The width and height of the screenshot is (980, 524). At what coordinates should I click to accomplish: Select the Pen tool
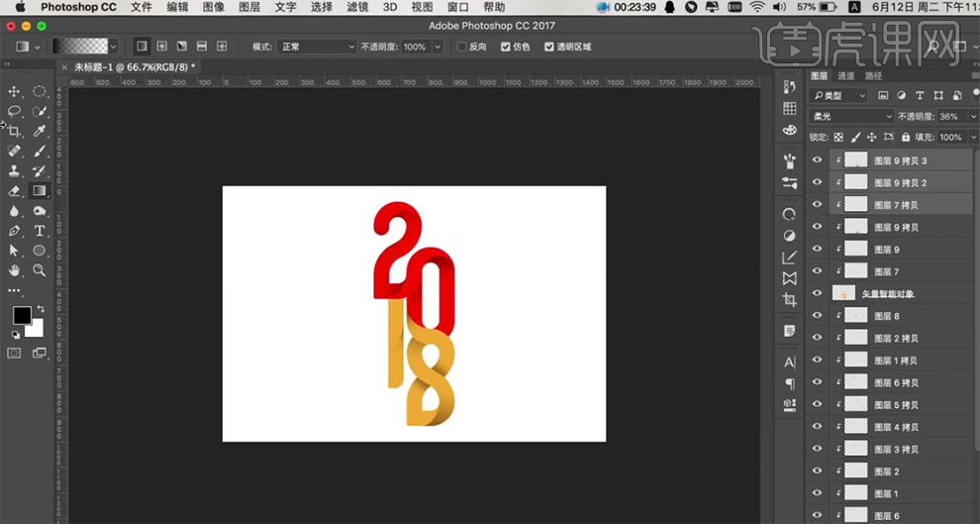tap(15, 230)
